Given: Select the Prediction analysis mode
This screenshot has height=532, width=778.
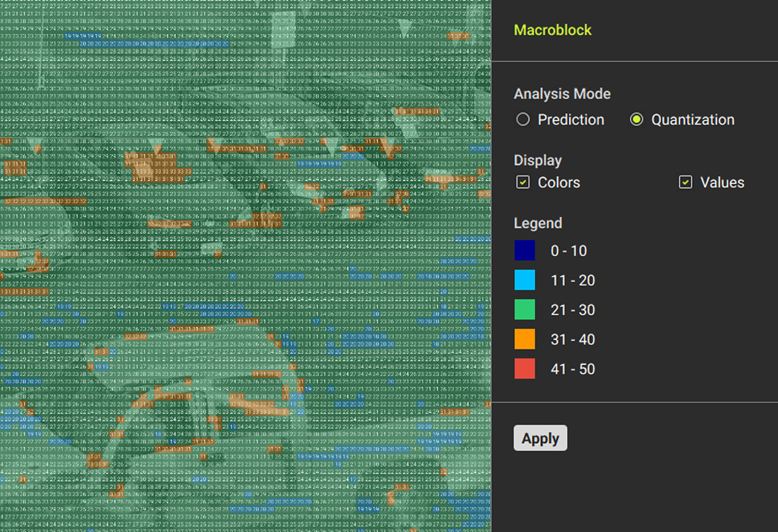Looking at the screenshot, I should tap(522, 119).
